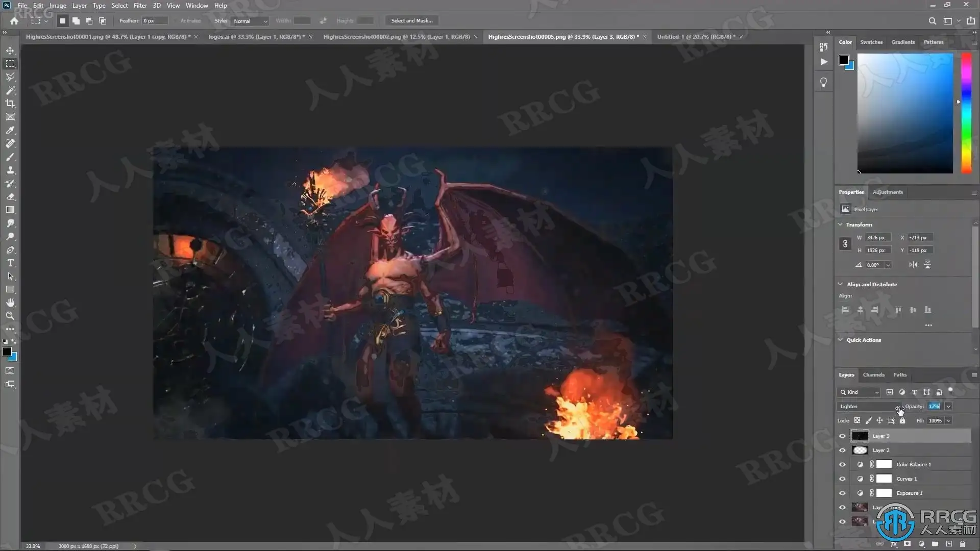This screenshot has width=980, height=551.
Task: Click the foreground color swatch in toolbar
Action: click(x=7, y=352)
